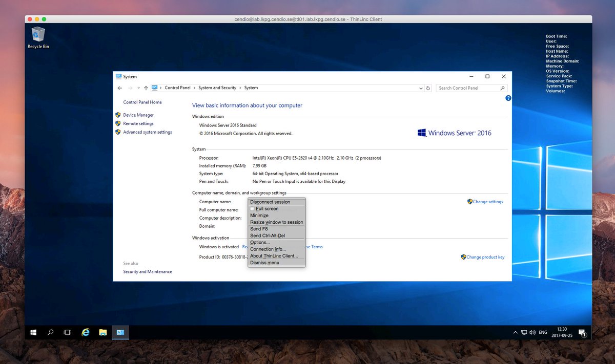The image size is (615, 364).
Task: Click the Device Manager shield icon
Action: tap(118, 115)
